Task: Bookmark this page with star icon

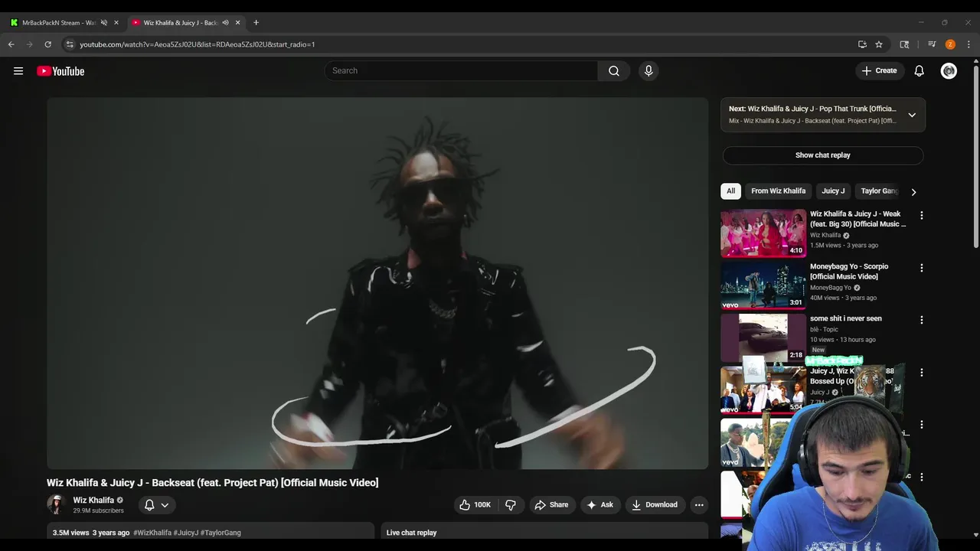Action: coord(879,44)
